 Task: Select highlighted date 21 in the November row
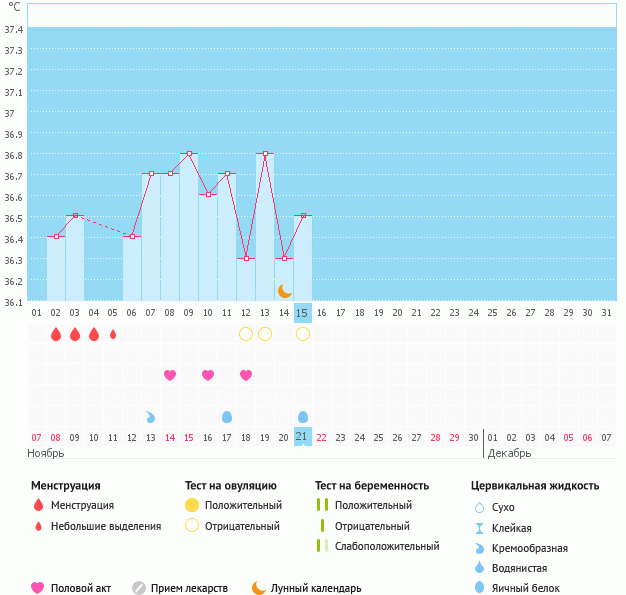tap(303, 437)
